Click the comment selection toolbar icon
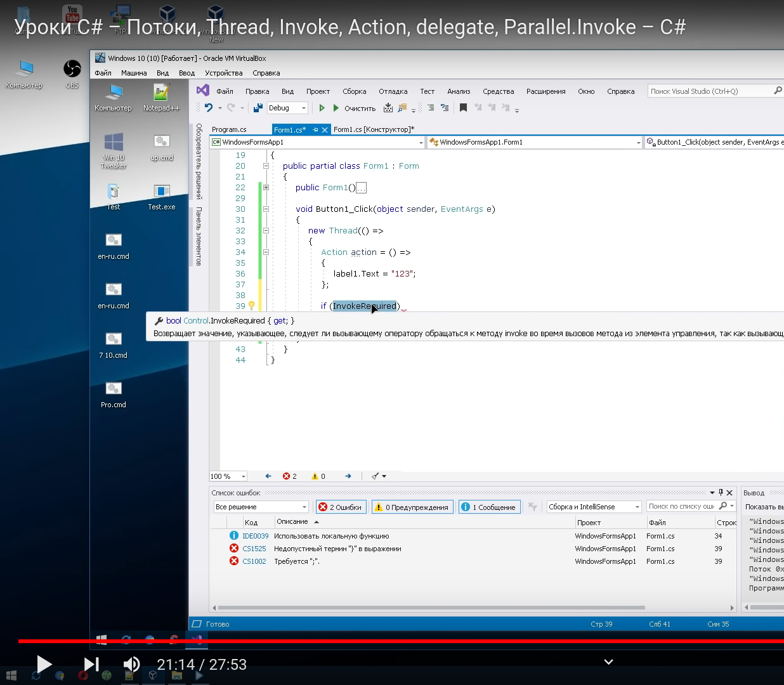 coord(445,108)
